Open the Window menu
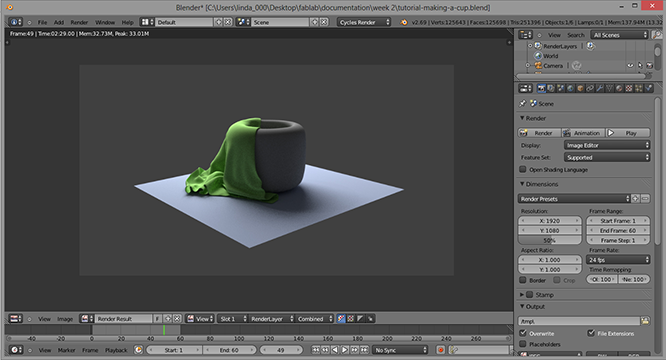The width and height of the screenshot is (666, 360). (105, 22)
